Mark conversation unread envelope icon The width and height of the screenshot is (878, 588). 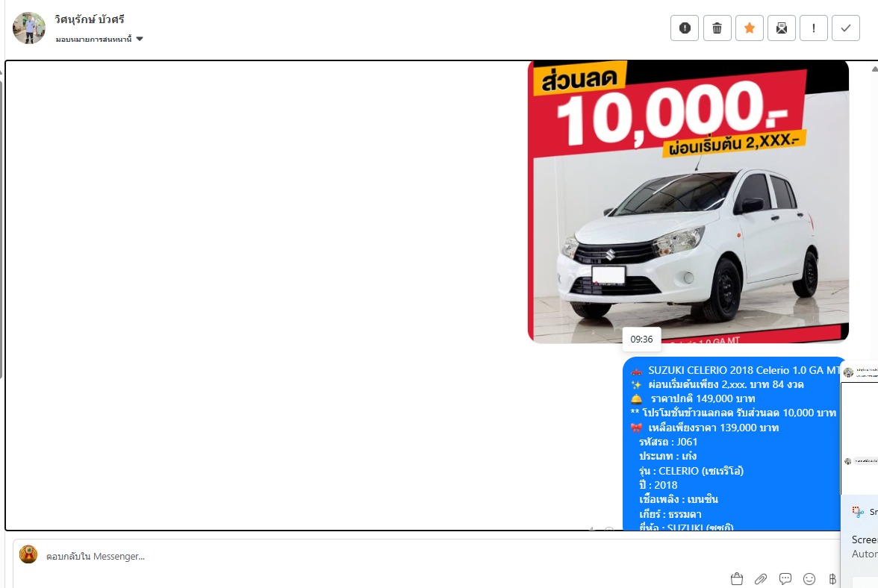(781, 28)
